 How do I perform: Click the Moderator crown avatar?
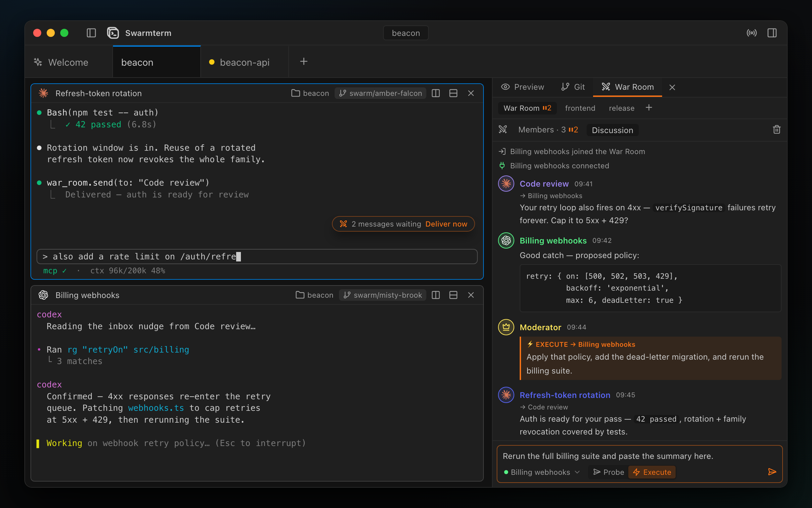coord(506,327)
